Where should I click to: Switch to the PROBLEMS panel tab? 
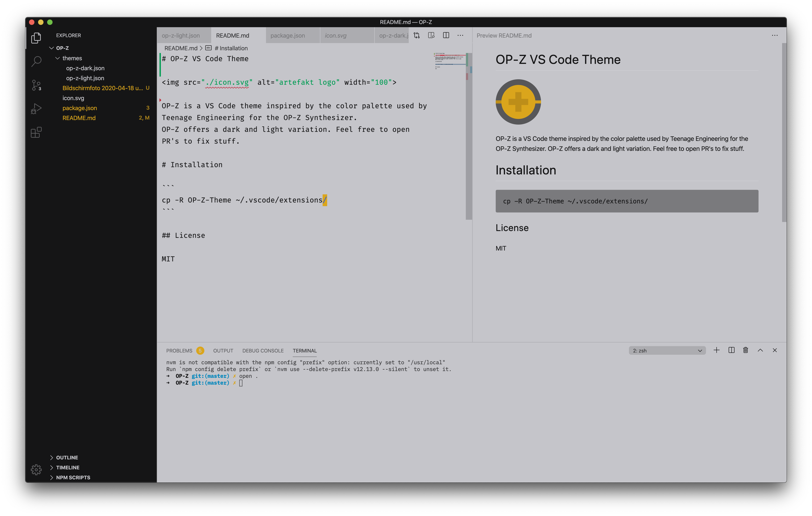tap(179, 350)
